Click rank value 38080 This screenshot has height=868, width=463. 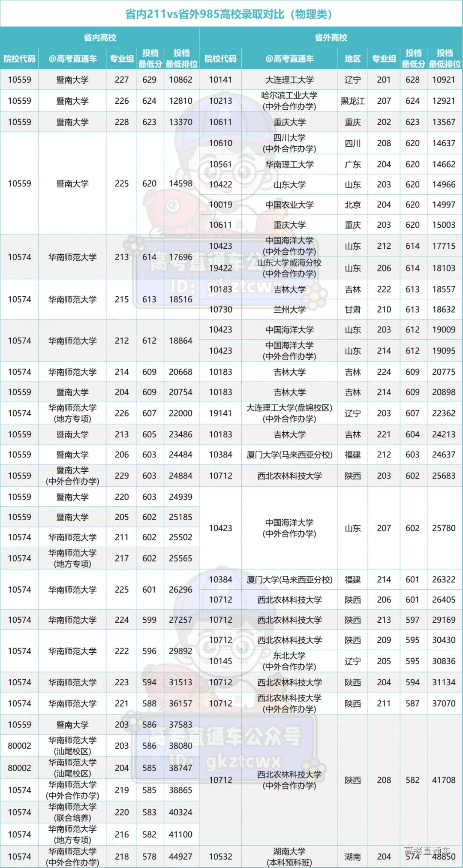180,746
